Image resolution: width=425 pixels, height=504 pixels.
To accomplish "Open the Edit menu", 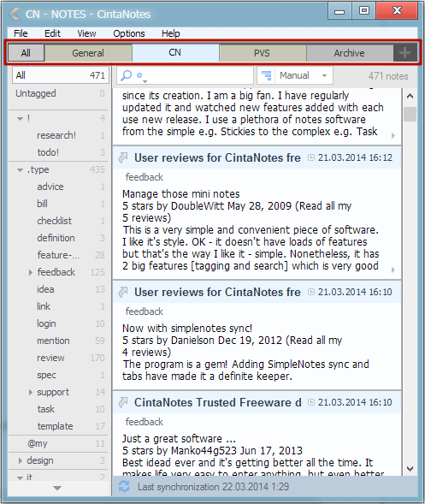I will pyautogui.click(x=52, y=33).
